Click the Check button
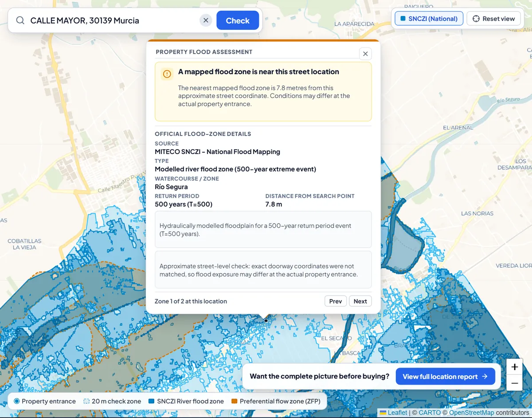The height and width of the screenshot is (418, 532). coord(238,20)
